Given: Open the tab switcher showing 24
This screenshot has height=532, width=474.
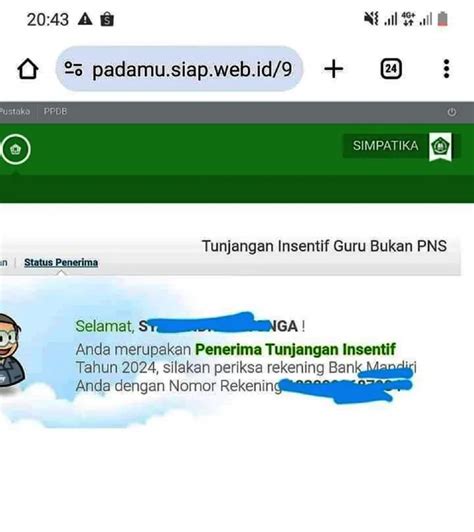Looking at the screenshot, I should pos(391,69).
